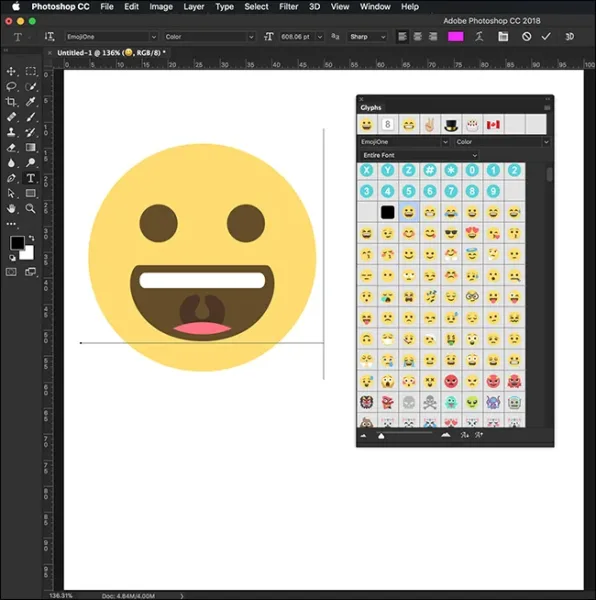596x600 pixels.
Task: Open the EmojiOne font dropdown in options bar
Action: (111, 37)
